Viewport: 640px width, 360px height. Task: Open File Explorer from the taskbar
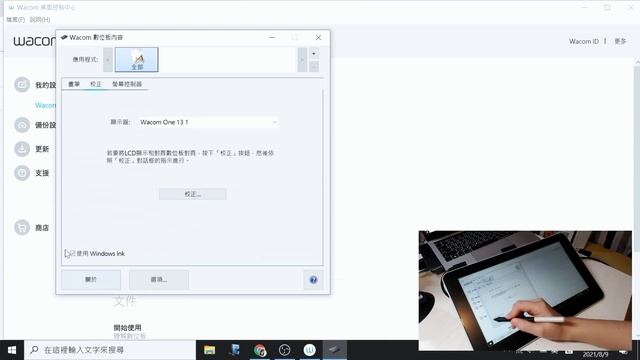(209, 350)
